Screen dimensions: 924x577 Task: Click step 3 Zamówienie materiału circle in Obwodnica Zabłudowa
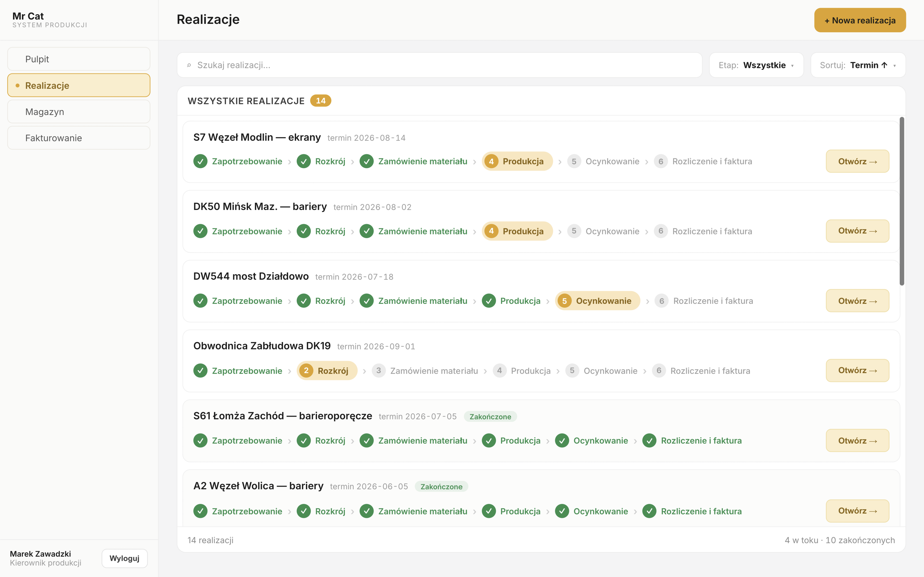click(x=378, y=371)
